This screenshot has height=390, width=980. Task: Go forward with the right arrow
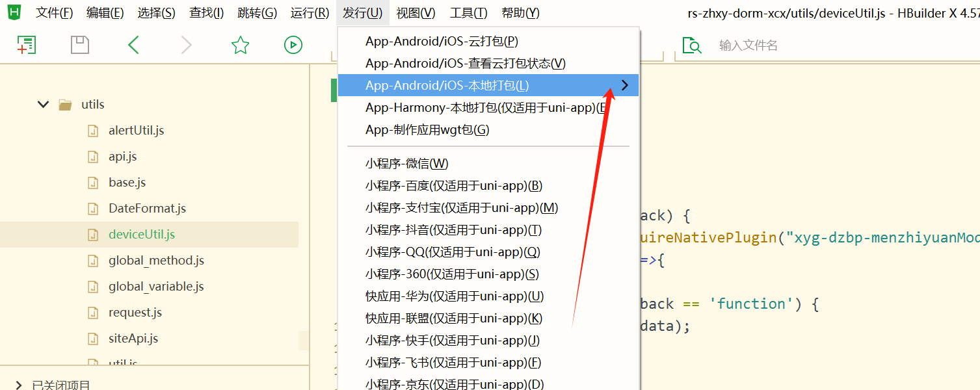point(187,45)
